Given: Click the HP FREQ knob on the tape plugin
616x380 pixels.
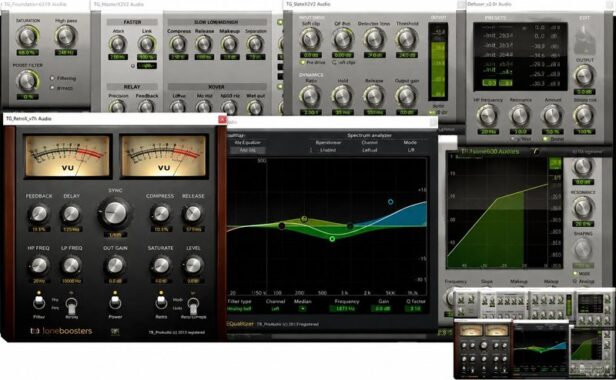Looking at the screenshot, I should [x=39, y=266].
